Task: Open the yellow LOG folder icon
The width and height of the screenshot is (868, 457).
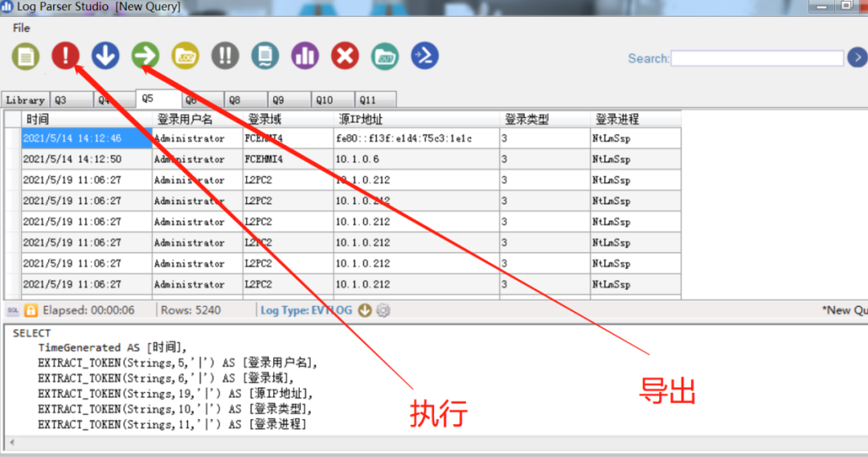Action: click(x=186, y=55)
